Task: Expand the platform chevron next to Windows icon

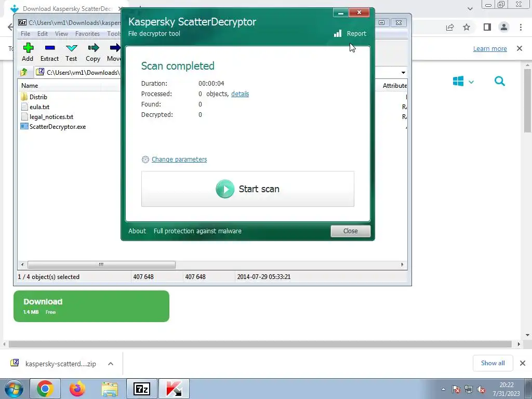Action: [471, 82]
